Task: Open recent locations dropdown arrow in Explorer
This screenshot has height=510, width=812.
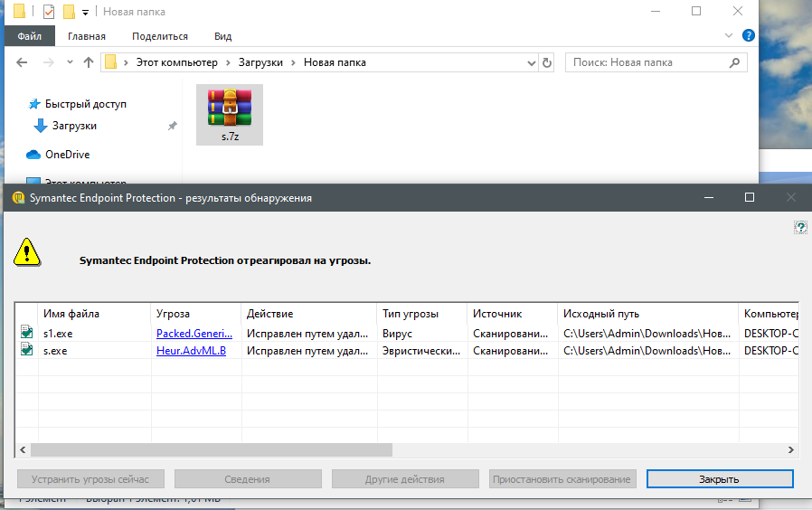Action: click(70, 62)
